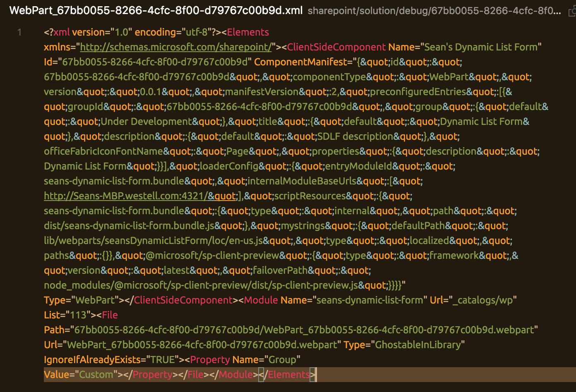Click the componentType key in manifest
The image size is (576, 392).
point(329,77)
